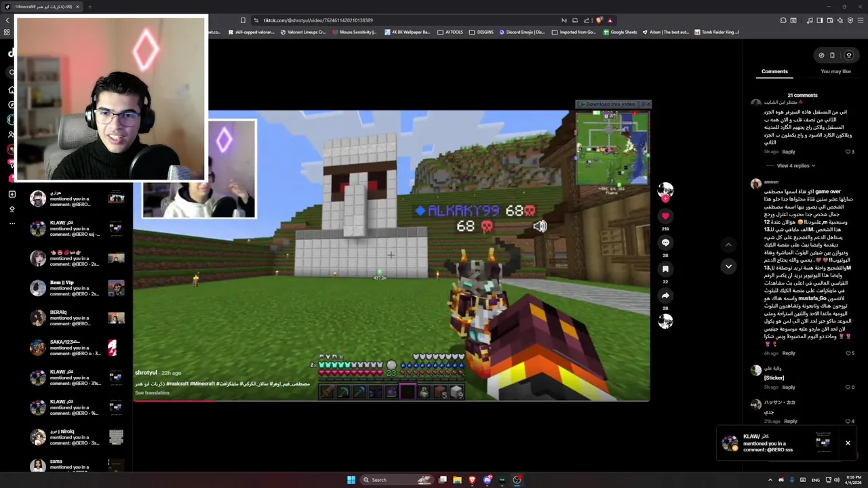
Task: Click the taskbar Search box
Action: tap(397, 480)
